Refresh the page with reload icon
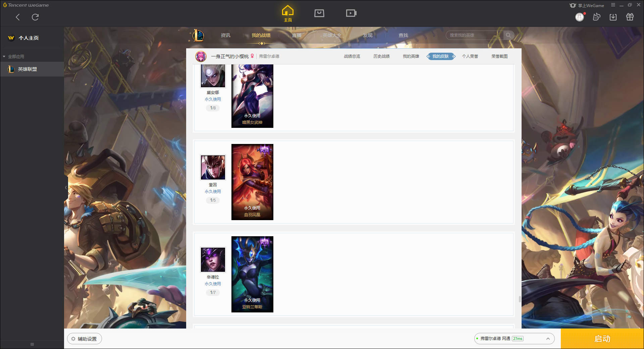Image resolution: width=644 pixels, height=349 pixels. coord(35,17)
